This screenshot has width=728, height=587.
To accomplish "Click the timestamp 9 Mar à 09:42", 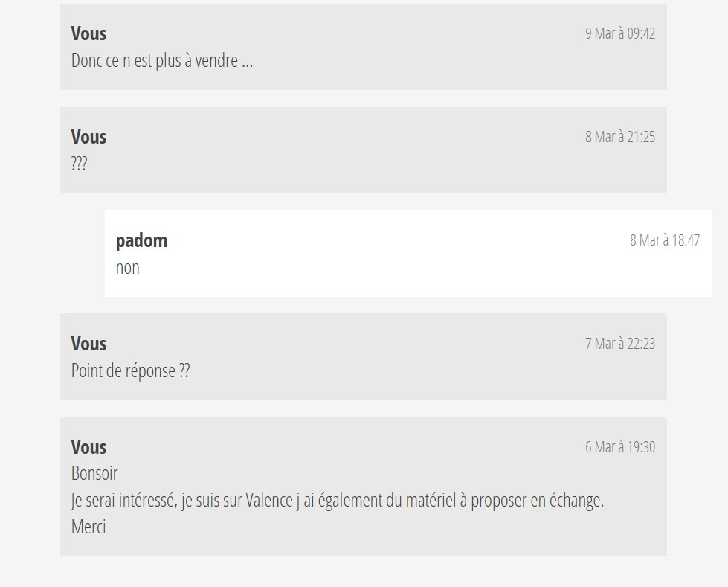I will click(x=620, y=33).
